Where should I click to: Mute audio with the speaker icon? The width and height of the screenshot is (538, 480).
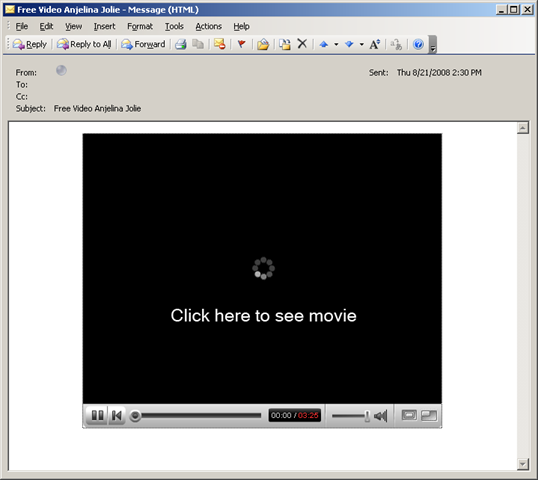(x=381, y=416)
